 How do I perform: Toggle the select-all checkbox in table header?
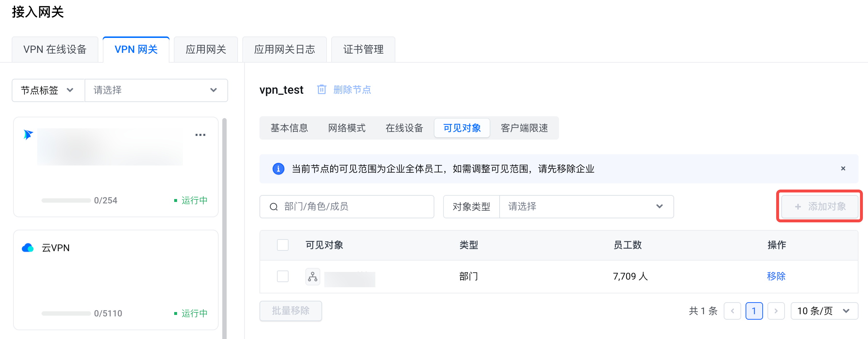pos(282,245)
